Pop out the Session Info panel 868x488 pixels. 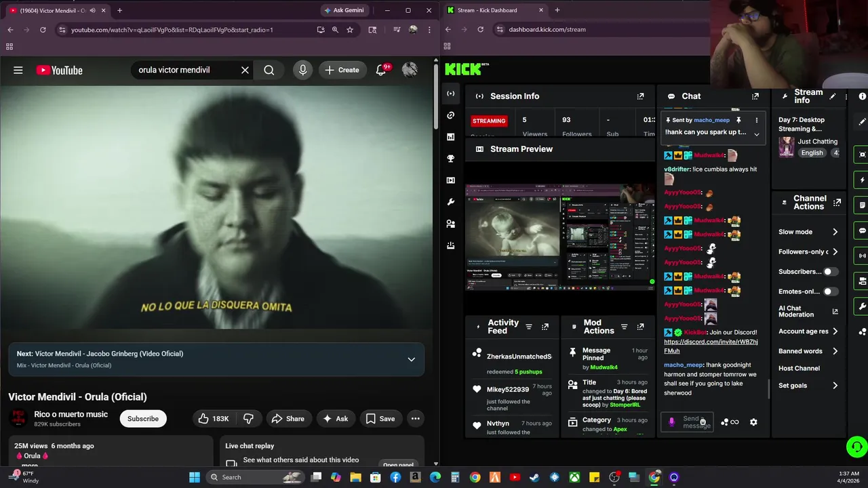(x=640, y=96)
